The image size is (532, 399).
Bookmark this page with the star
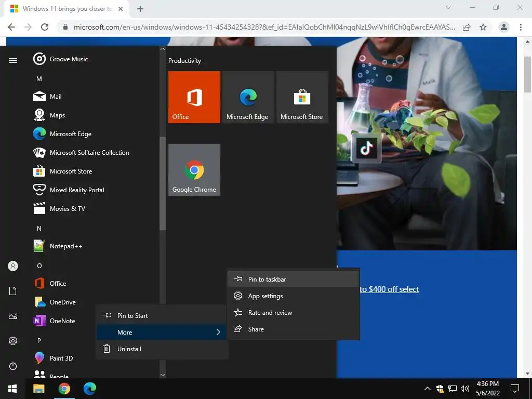pos(483,27)
